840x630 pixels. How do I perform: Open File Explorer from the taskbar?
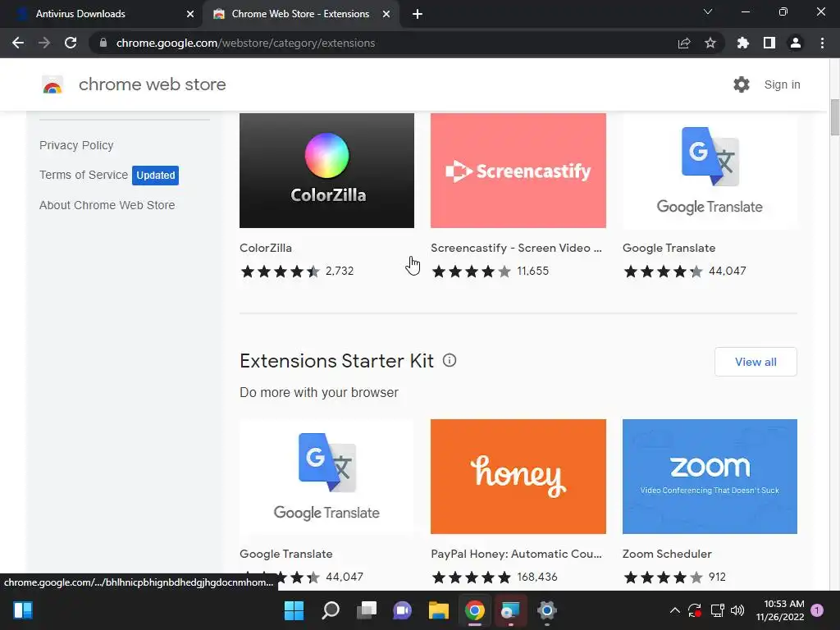pos(438,610)
